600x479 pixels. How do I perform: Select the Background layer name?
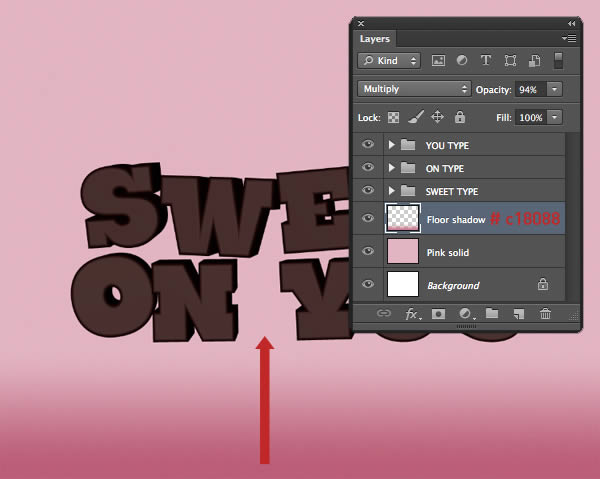click(453, 285)
